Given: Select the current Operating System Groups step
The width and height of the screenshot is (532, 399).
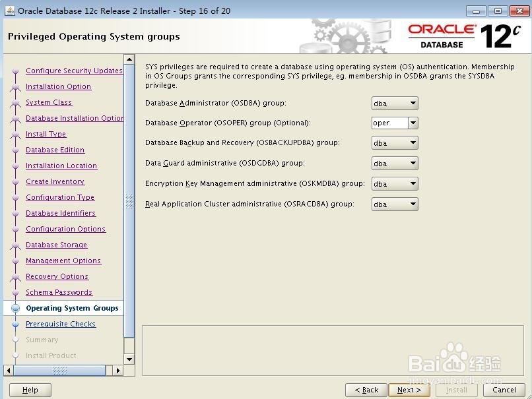Looking at the screenshot, I should pyautogui.click(x=72, y=308).
